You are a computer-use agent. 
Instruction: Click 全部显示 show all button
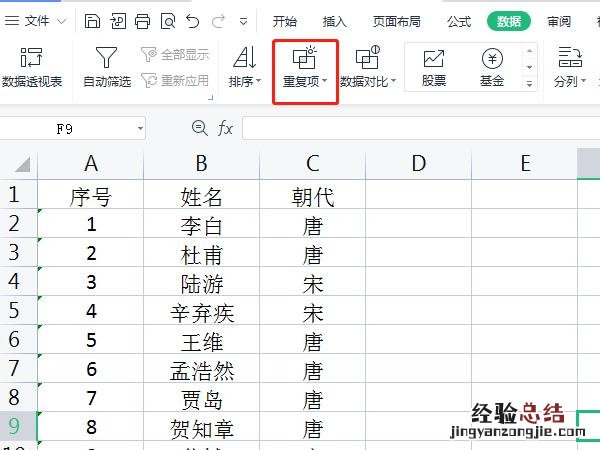click(x=175, y=55)
